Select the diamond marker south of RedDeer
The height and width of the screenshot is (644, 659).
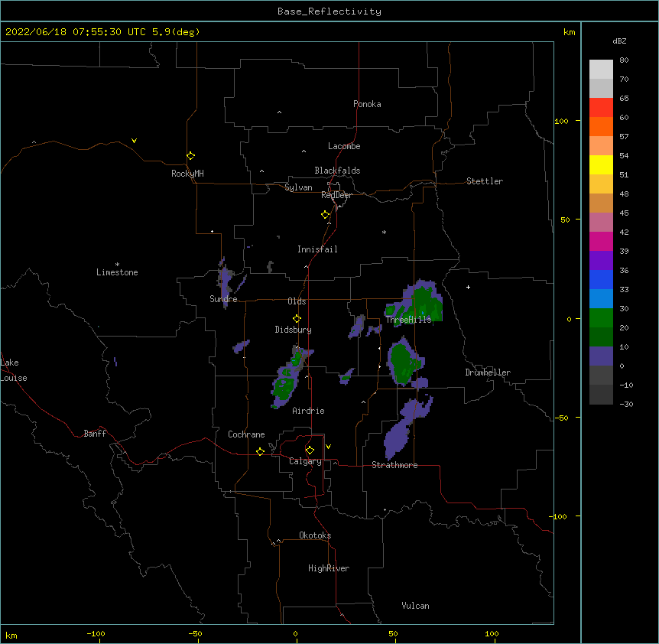(x=325, y=215)
